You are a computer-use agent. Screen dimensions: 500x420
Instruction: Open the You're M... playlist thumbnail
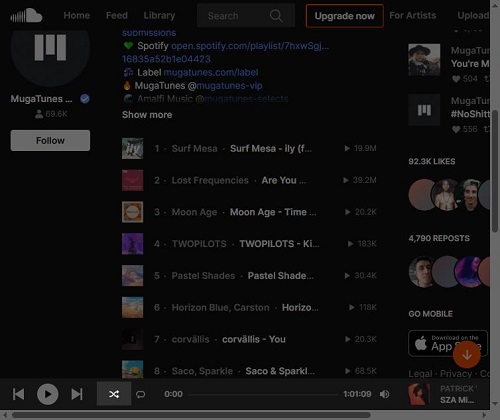tap(424, 60)
